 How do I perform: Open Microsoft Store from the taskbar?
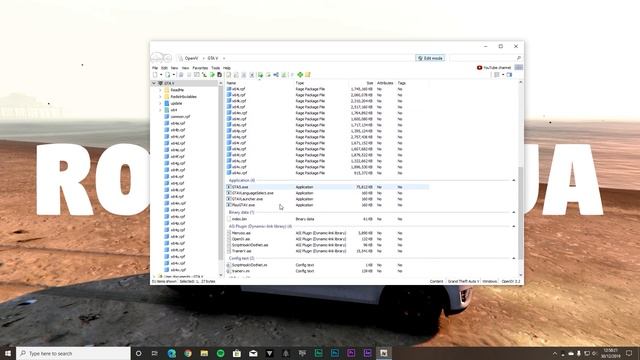click(x=237, y=353)
